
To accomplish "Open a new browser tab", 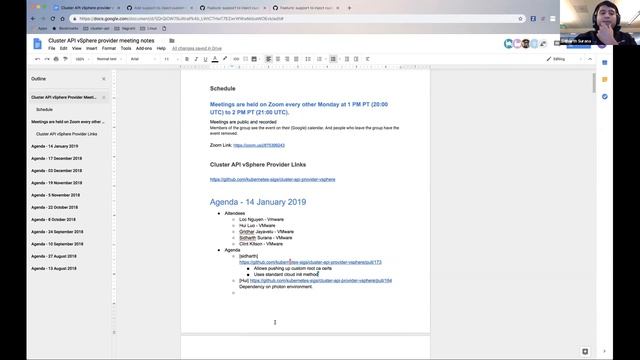I will click(349, 8).
